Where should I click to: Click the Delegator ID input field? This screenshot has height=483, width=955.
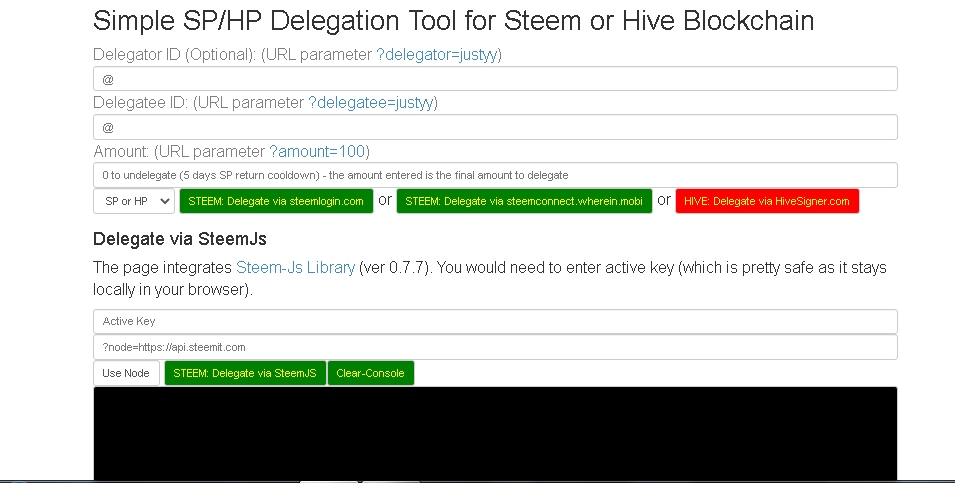(x=495, y=79)
